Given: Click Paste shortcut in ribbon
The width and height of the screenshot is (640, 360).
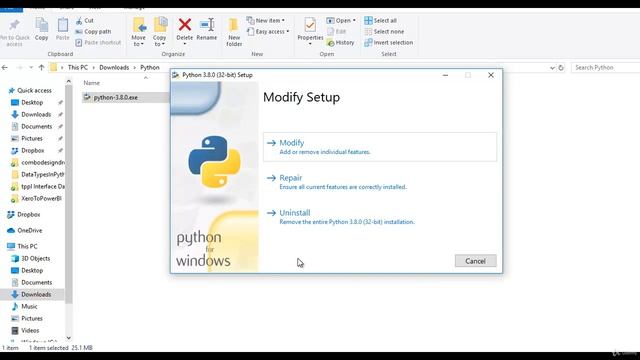Looking at the screenshot, I should click(x=98, y=42).
